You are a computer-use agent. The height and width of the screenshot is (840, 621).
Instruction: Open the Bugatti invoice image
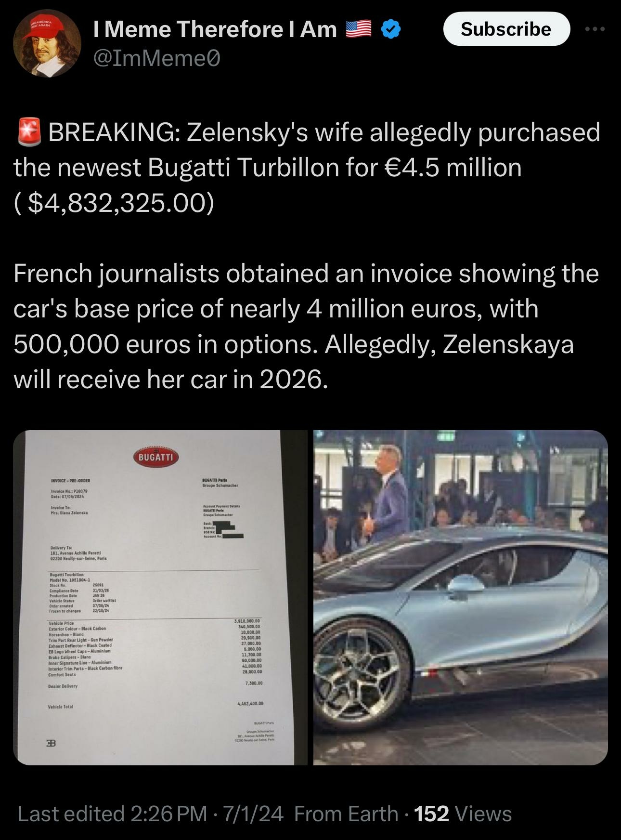coord(160,598)
